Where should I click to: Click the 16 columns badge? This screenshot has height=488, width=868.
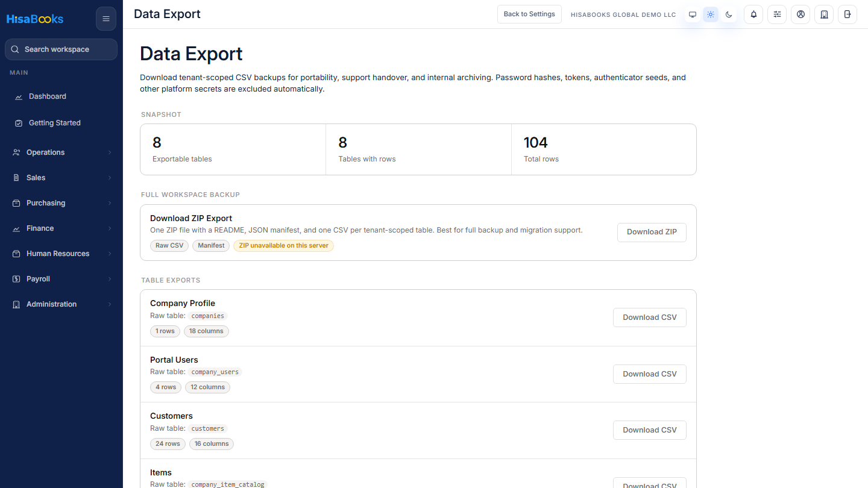(212, 444)
